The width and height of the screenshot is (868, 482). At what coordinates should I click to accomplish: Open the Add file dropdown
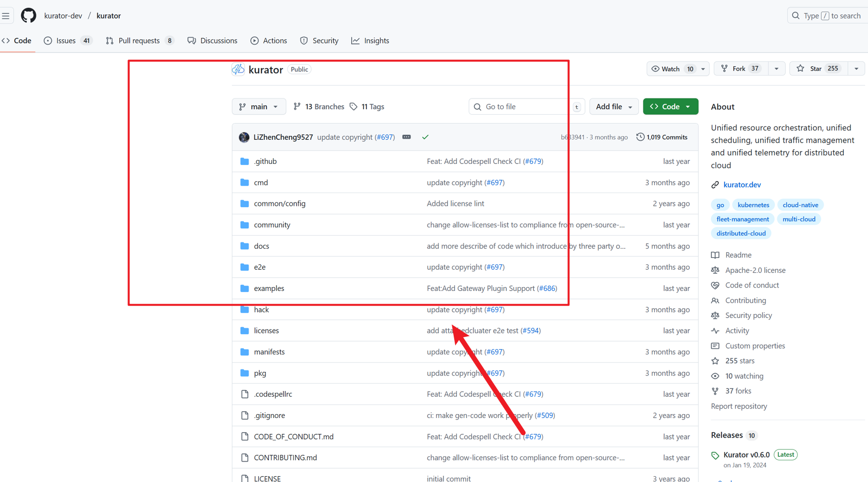[x=614, y=107]
